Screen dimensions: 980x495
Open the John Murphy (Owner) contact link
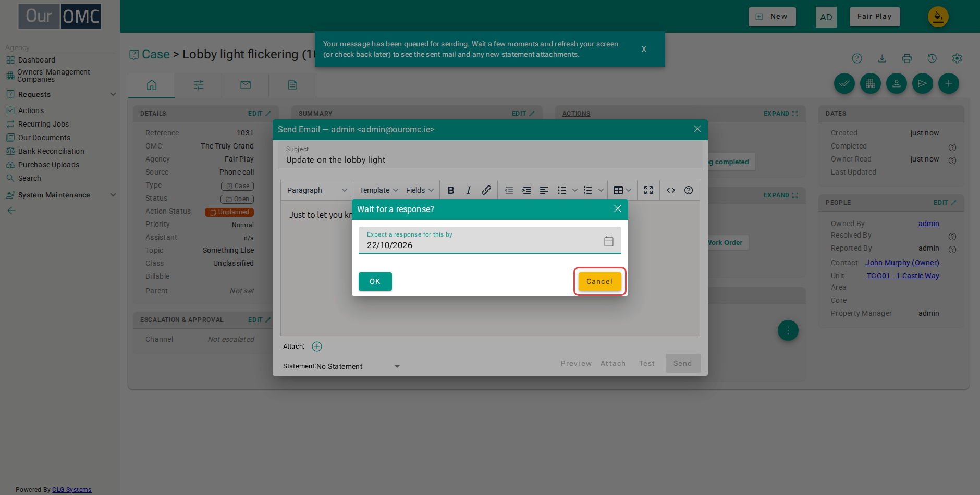[902, 263]
